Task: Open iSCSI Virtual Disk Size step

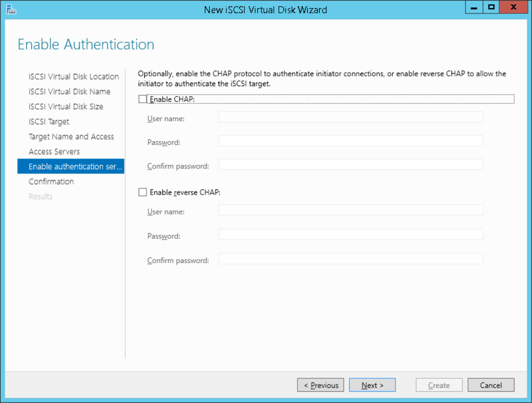Action: (x=66, y=106)
